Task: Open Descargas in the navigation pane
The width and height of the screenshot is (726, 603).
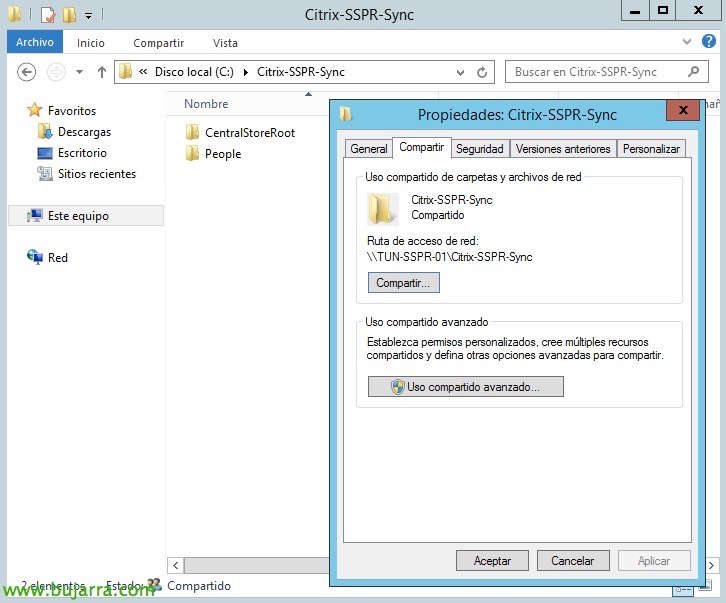Action: click(84, 132)
